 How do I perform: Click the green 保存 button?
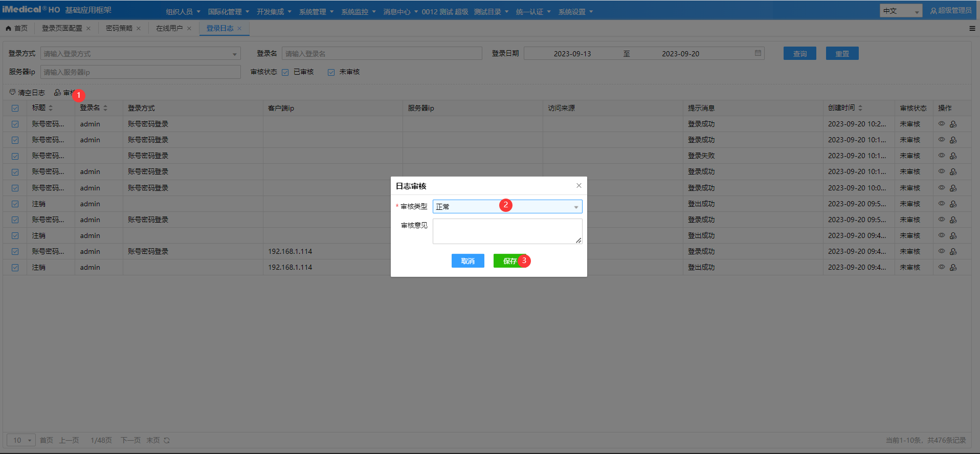[x=509, y=261]
